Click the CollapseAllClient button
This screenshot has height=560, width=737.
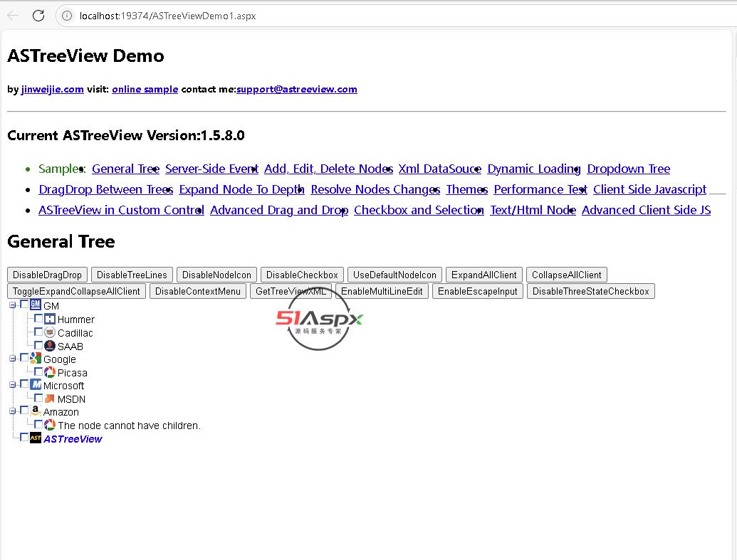click(x=567, y=275)
